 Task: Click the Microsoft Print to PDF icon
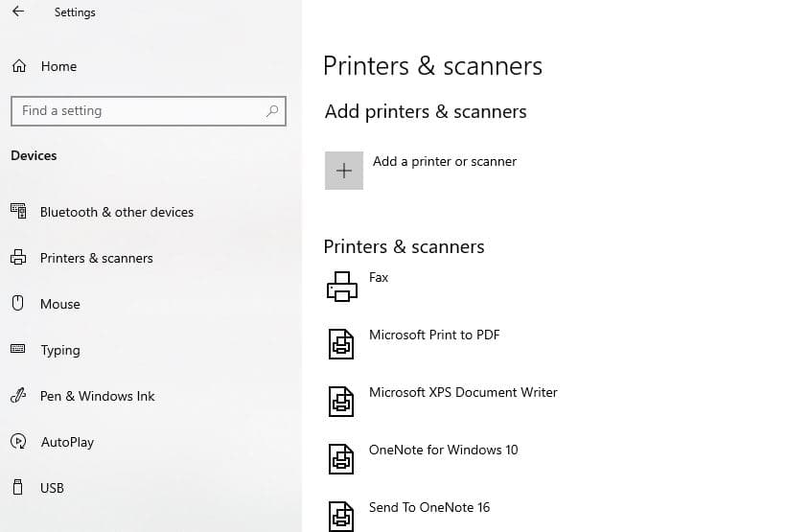(341, 344)
